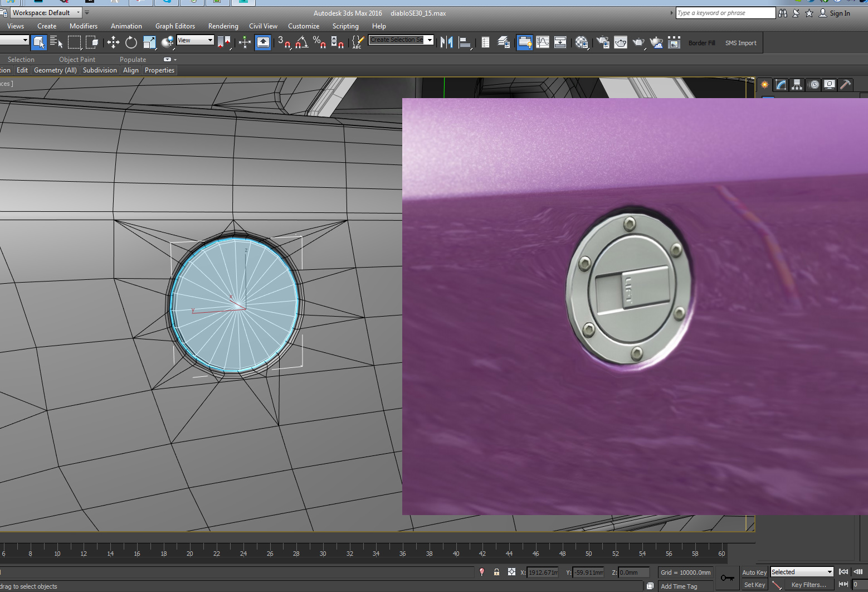
Task: Open Select by Name list
Action: click(56, 42)
